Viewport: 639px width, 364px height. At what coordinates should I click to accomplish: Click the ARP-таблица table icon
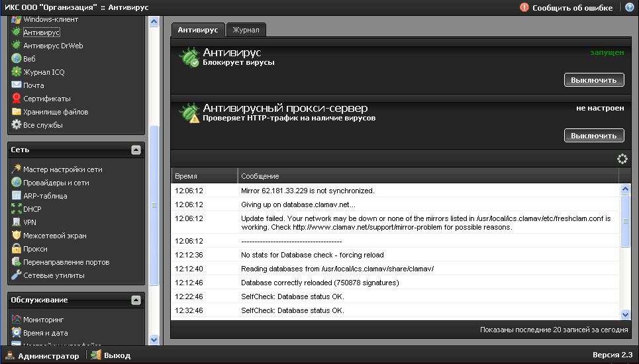pyautogui.click(x=17, y=195)
